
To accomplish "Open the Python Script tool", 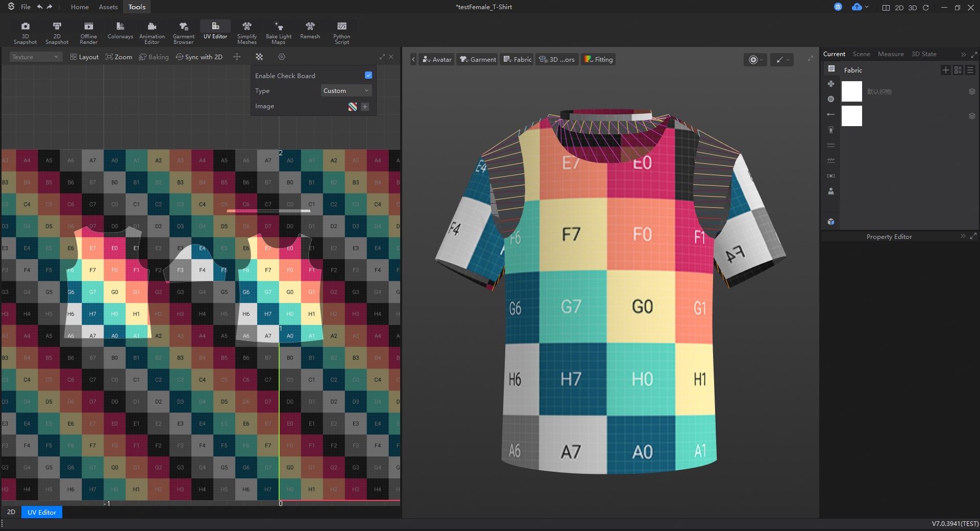I will 341,33.
